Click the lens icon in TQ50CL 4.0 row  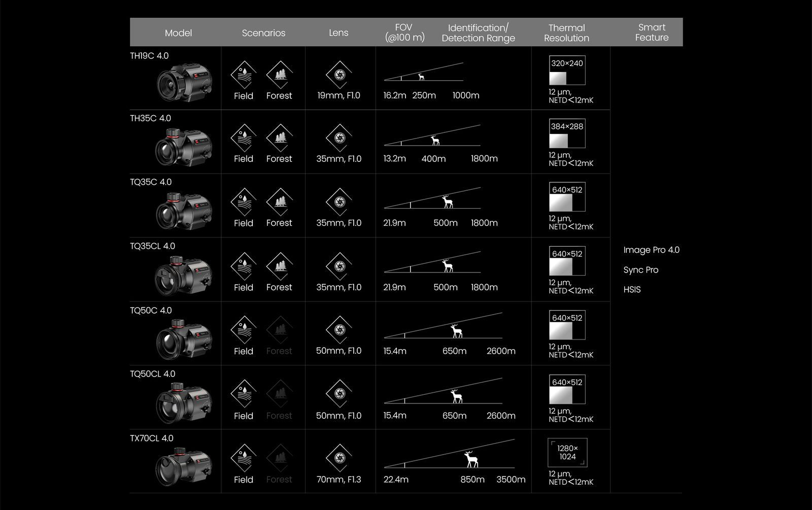coord(339,394)
